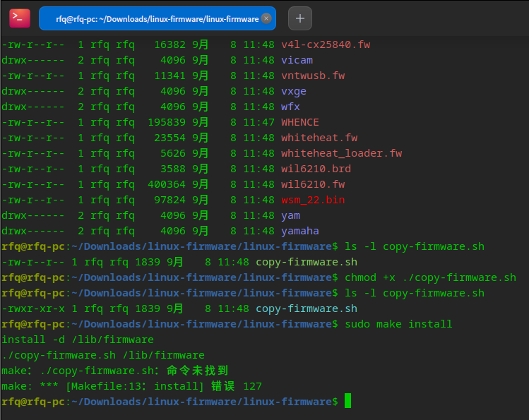Click the yamaha directory name
Viewport: 529px width, 420px height.
point(300,231)
